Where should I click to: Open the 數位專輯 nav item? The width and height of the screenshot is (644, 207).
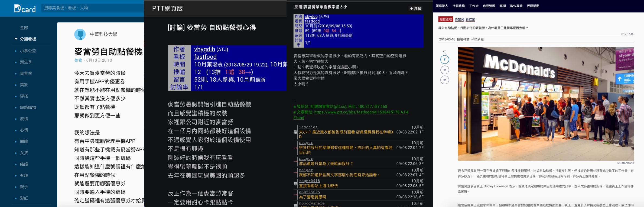click(516, 6)
